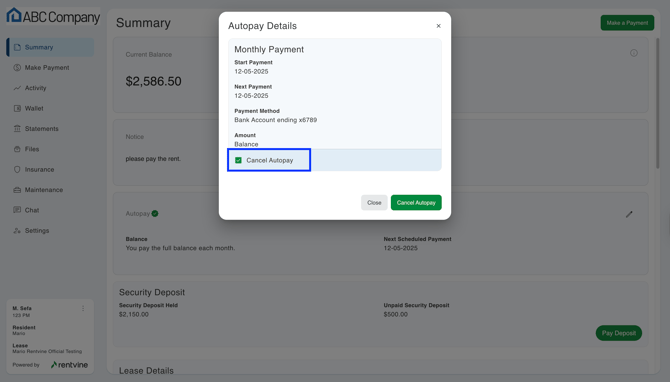This screenshot has height=382, width=670.
Task: Click the page vertical scrollbar
Action: pos(658,103)
